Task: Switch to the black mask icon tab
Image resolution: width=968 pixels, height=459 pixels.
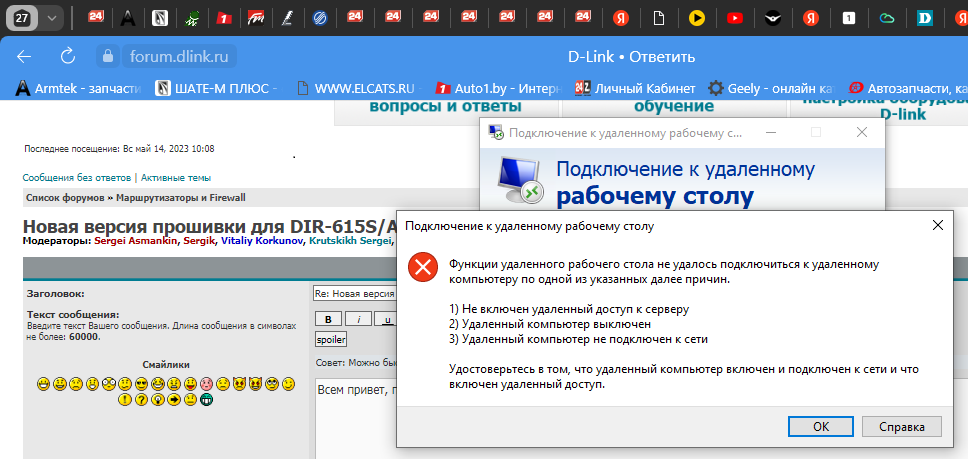Action: point(772,18)
